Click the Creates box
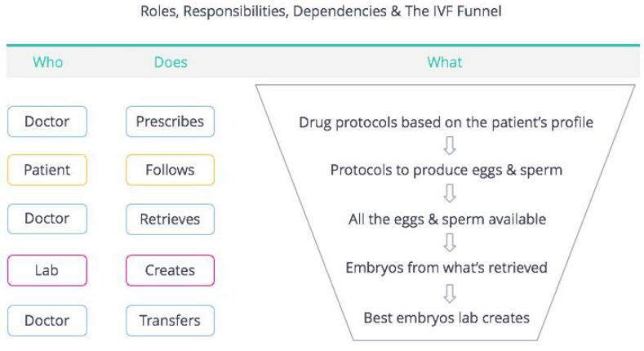 tap(170, 270)
